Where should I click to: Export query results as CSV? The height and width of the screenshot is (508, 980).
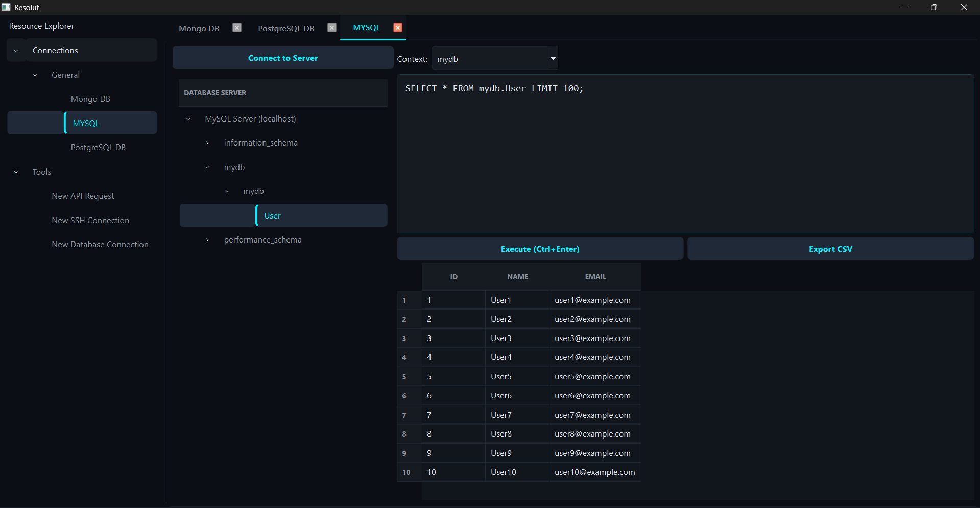(830, 249)
